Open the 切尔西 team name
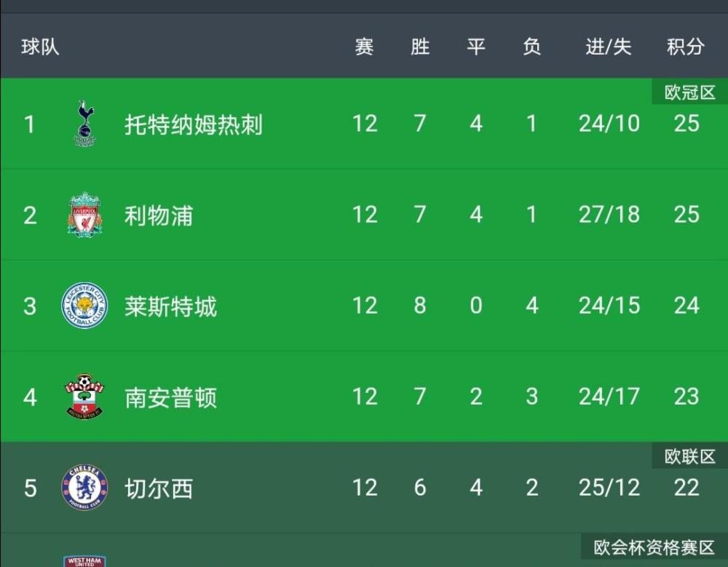This screenshot has width=728, height=567. pos(159,488)
